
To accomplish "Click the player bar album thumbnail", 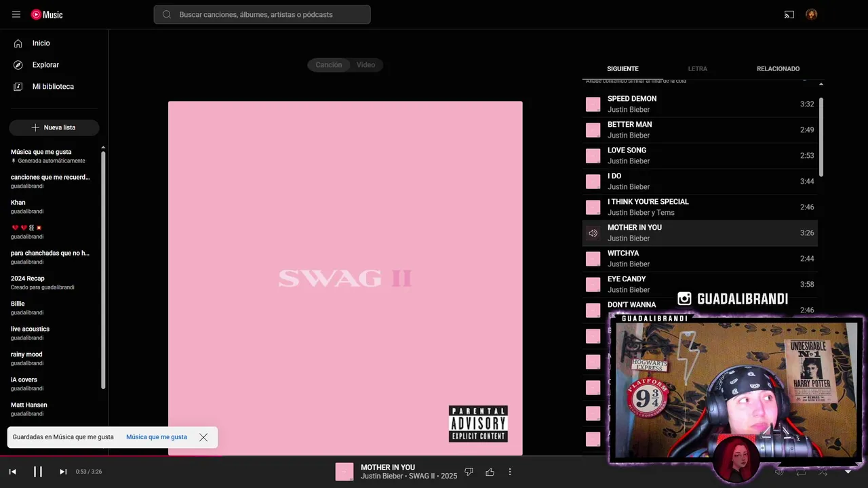I will click(344, 472).
